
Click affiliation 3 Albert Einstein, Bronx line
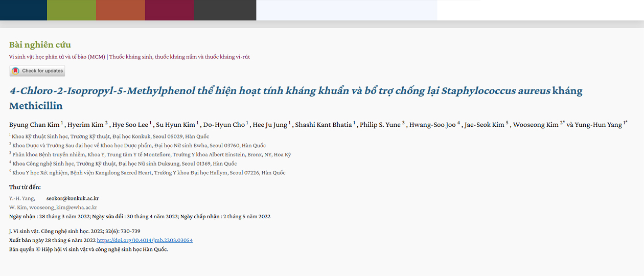150,154
